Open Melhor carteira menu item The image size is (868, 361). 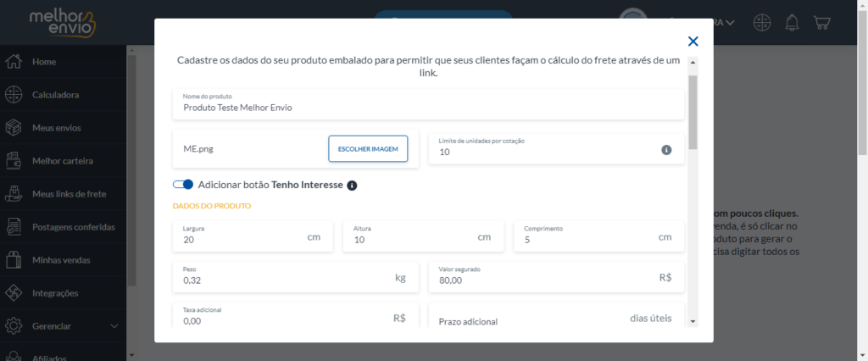[63, 161]
